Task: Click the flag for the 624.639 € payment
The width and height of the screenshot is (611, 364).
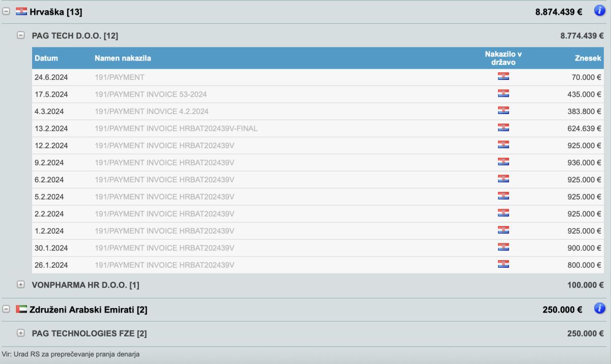Action: [x=503, y=128]
